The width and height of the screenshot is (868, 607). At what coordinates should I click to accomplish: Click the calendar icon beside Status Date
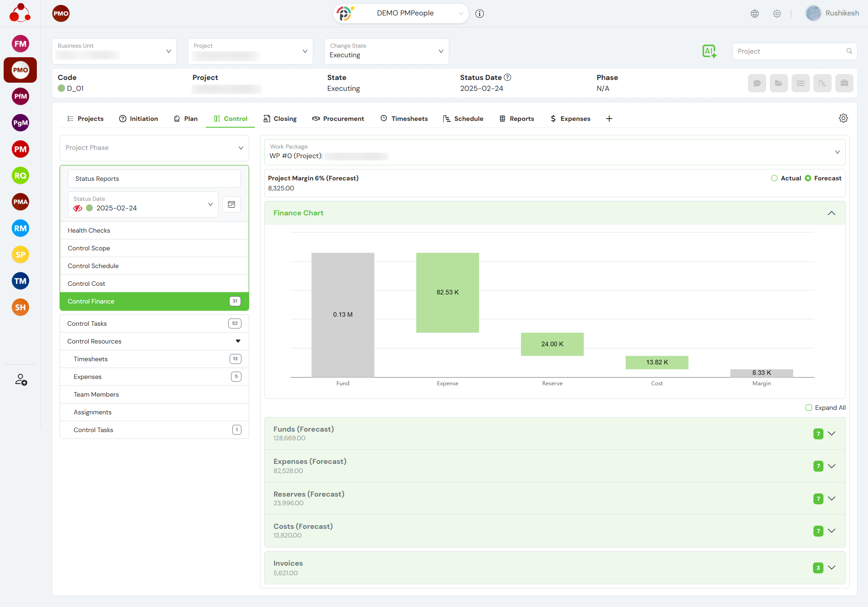[231, 204]
